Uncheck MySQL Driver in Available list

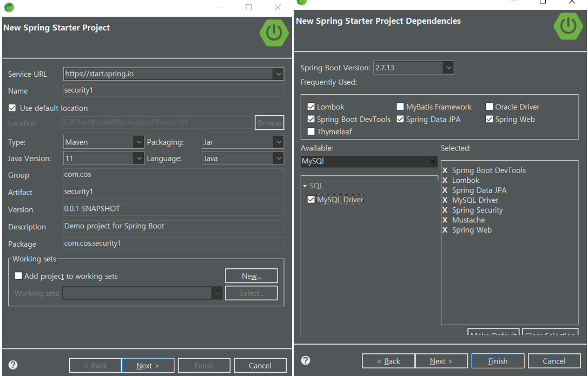(311, 200)
